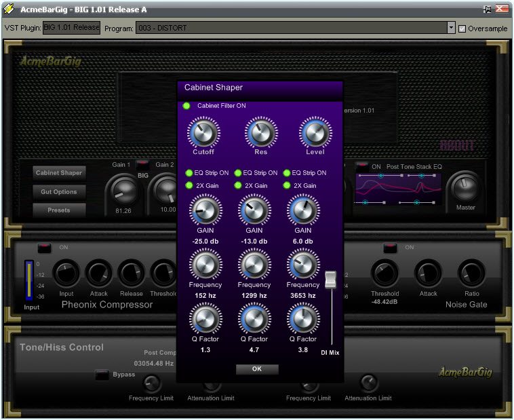This screenshot has height=420, width=514.
Task: Click the Q Factor knob at 3.8
Action: tap(303, 319)
